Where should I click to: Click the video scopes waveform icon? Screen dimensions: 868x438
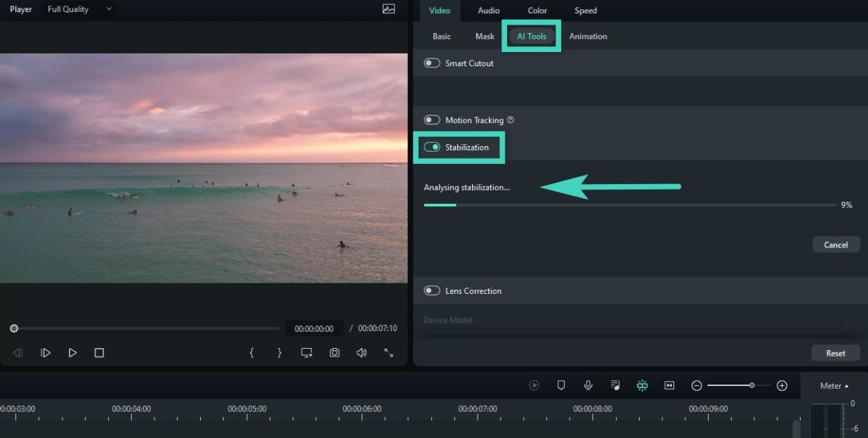[x=388, y=9]
